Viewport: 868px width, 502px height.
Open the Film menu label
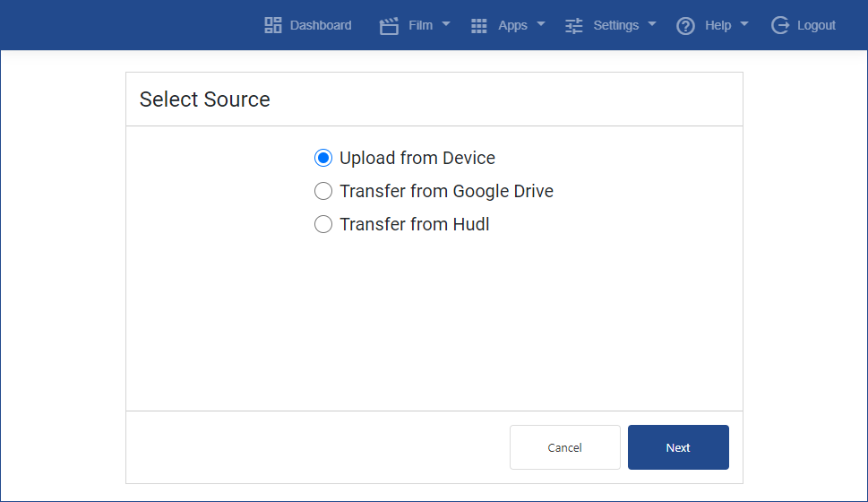tap(420, 25)
